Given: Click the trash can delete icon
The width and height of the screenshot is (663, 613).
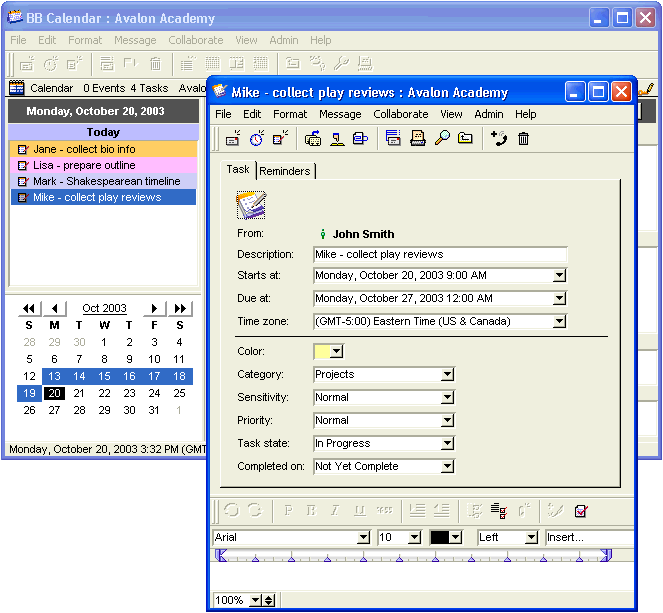Looking at the screenshot, I should 523,139.
